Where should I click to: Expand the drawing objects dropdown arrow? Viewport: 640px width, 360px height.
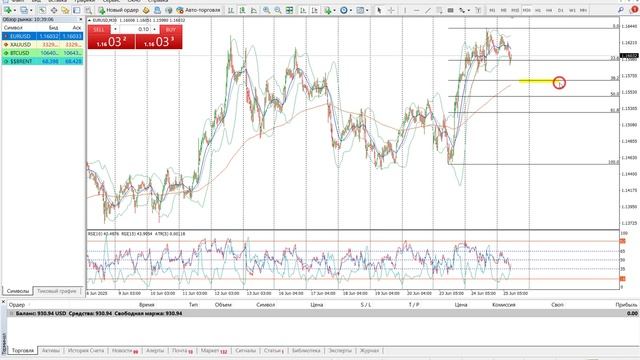coord(469,10)
